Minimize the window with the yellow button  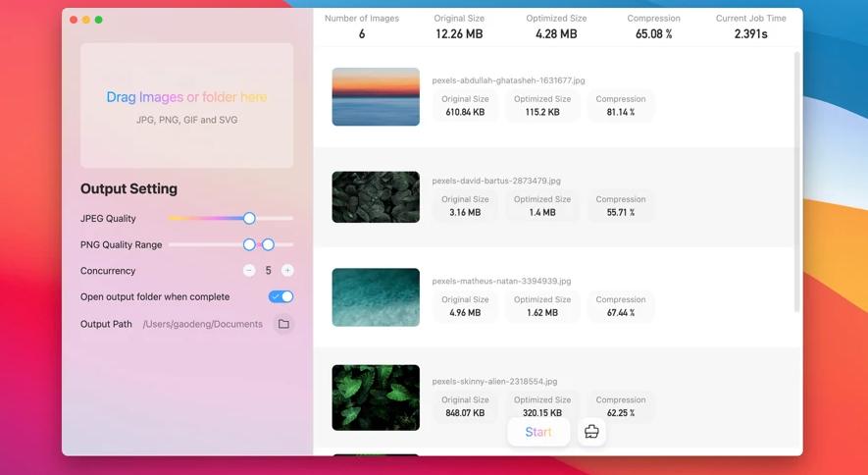[85, 20]
